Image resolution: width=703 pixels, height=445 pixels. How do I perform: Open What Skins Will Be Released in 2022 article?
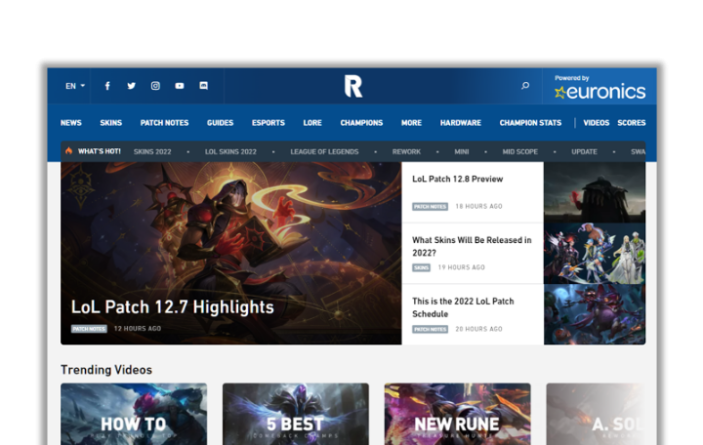(472, 246)
